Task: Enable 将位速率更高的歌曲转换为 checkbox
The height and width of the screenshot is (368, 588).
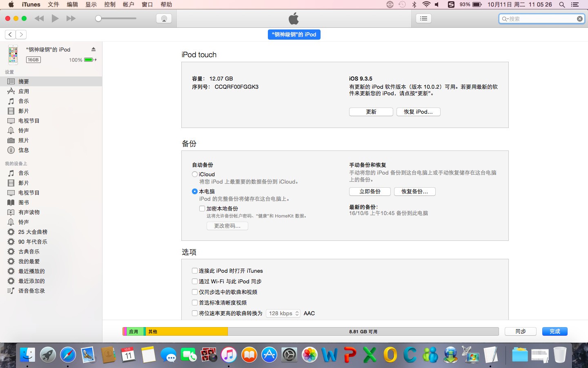Action: pos(195,313)
